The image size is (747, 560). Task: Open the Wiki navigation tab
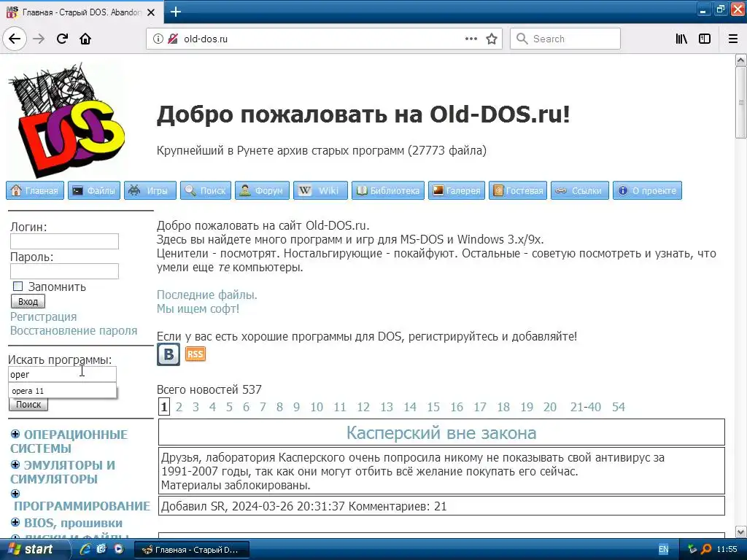point(321,190)
